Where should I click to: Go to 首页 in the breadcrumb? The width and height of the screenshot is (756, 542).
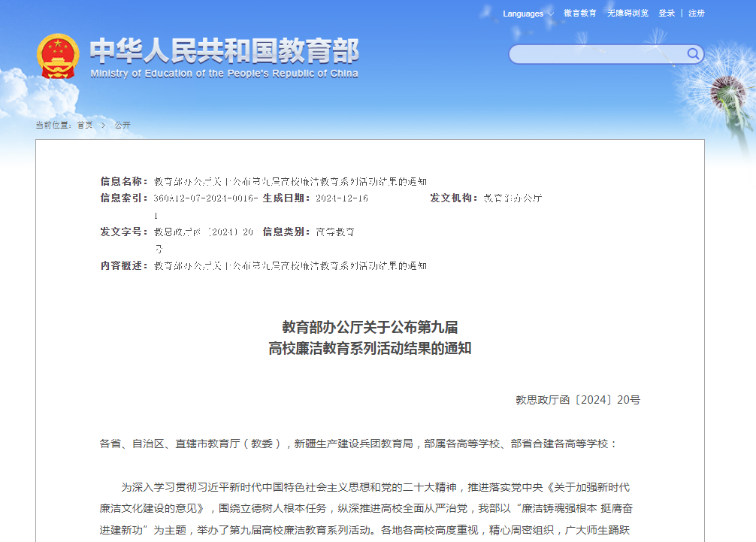point(85,125)
